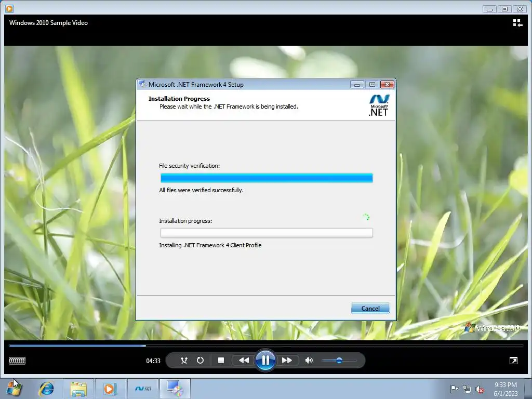Image resolution: width=532 pixels, height=399 pixels.
Task: Toggle repeat mode in media player
Action: click(x=200, y=361)
